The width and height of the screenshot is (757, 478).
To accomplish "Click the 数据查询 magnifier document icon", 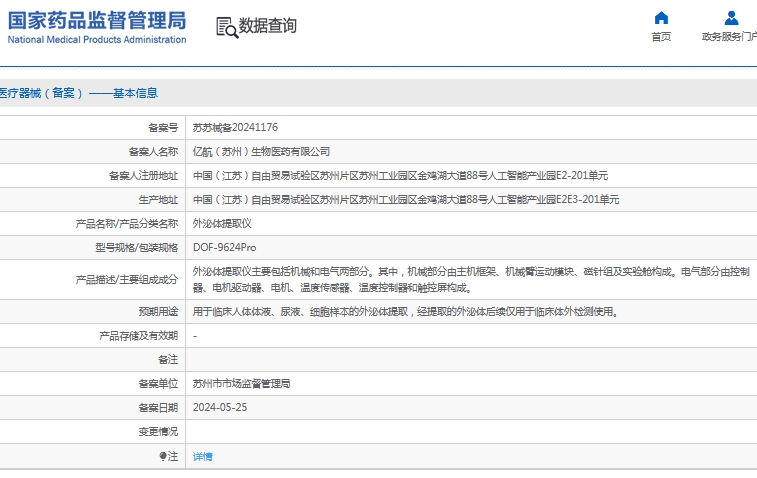I will tap(227, 28).
